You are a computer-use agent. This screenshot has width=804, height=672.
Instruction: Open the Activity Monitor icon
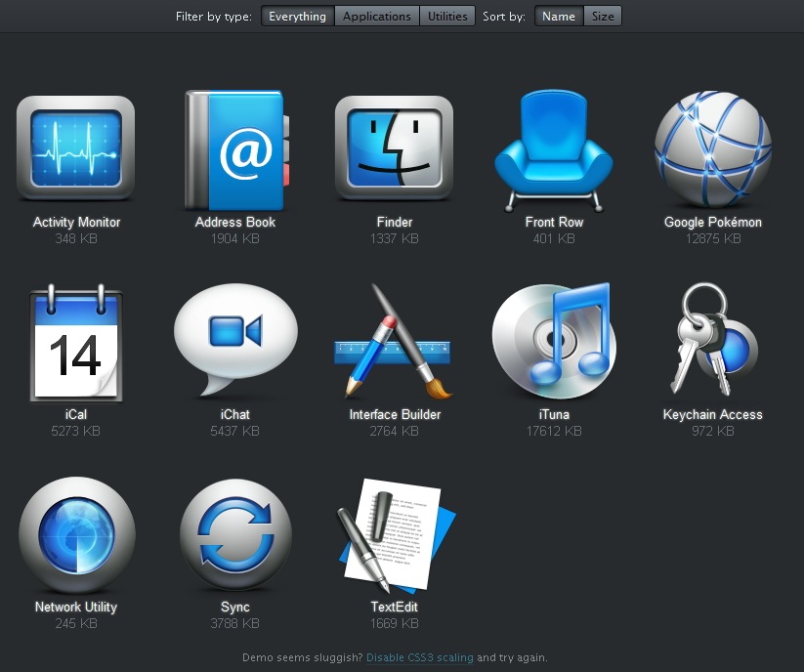(x=76, y=147)
